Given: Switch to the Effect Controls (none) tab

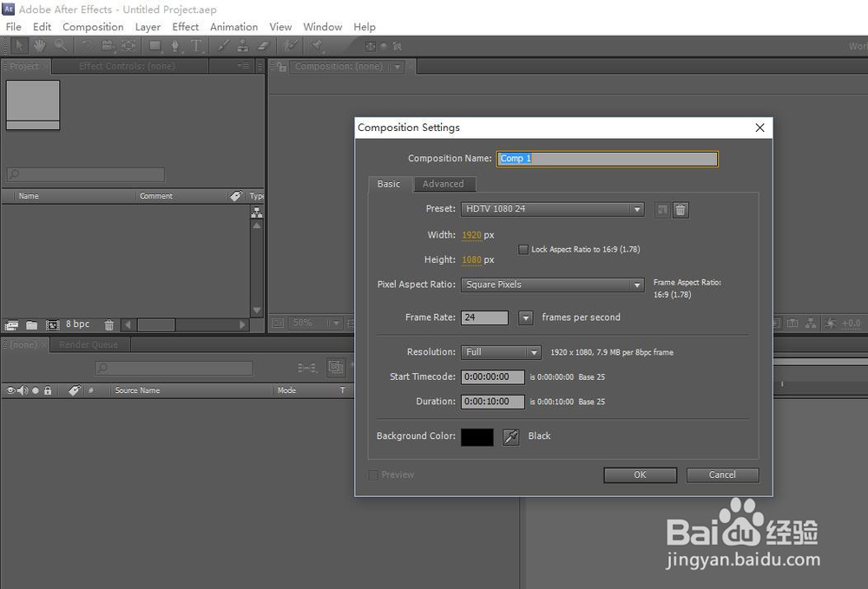Looking at the screenshot, I should [128, 67].
